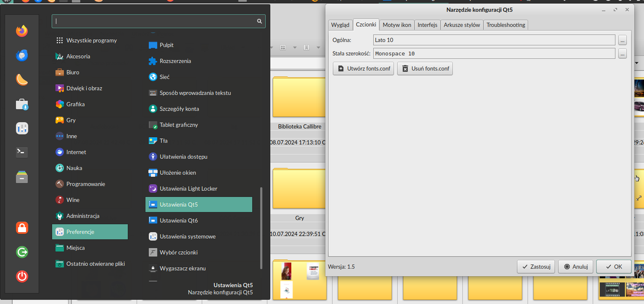
Task: Click the Ustawienia systemowe icon
Action: 153,236
